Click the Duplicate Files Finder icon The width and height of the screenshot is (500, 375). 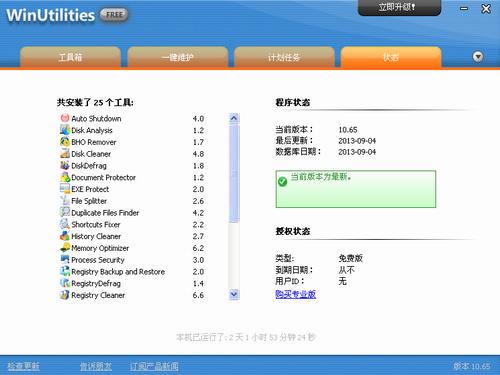pos(65,212)
